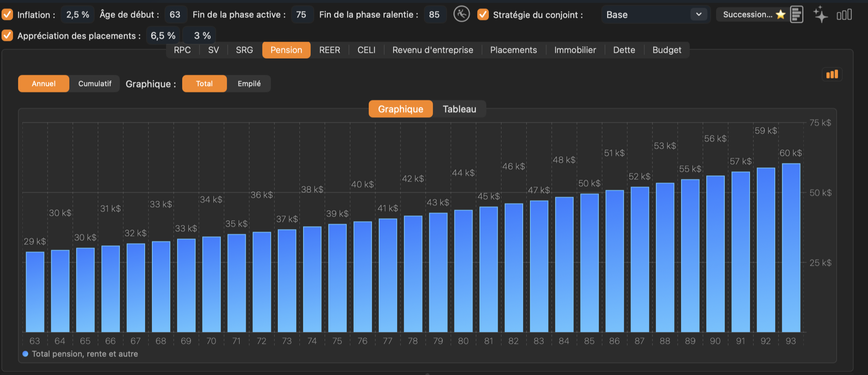Edit the Inflation 2,5 % field
The image size is (868, 375).
pos(77,14)
